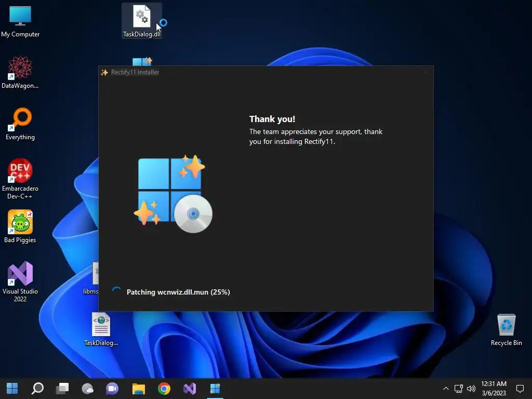Viewport: 532px width, 399px height.
Task: Focus the Rectify11 Installer taskbar icon
Action: point(215,389)
